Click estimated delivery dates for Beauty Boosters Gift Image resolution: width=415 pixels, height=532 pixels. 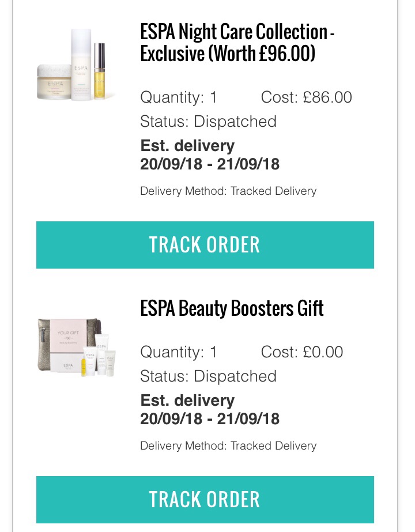coord(210,418)
